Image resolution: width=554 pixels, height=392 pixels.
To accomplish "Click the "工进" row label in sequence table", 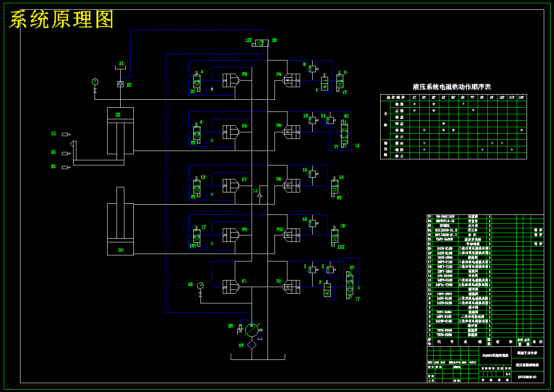I will (400, 110).
